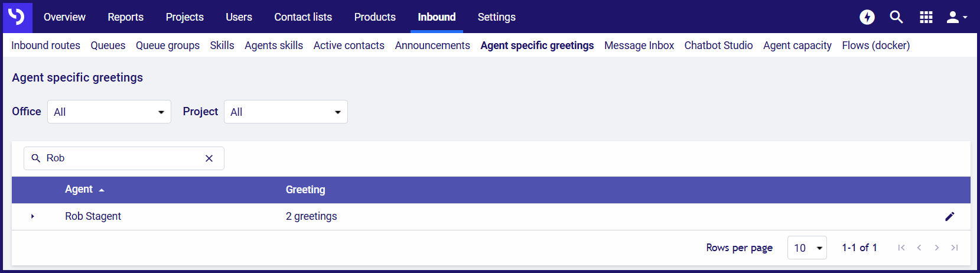Open the Project dropdown

click(x=286, y=112)
